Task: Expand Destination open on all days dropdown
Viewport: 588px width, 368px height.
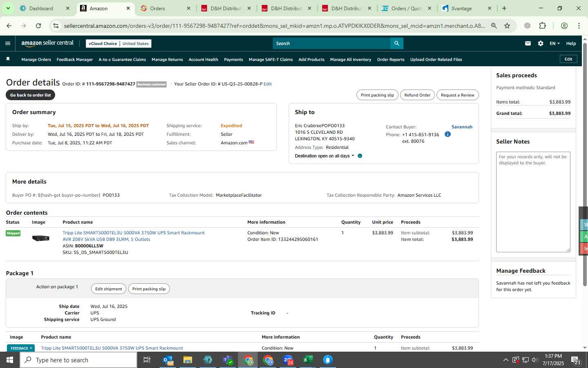Action: point(325,156)
